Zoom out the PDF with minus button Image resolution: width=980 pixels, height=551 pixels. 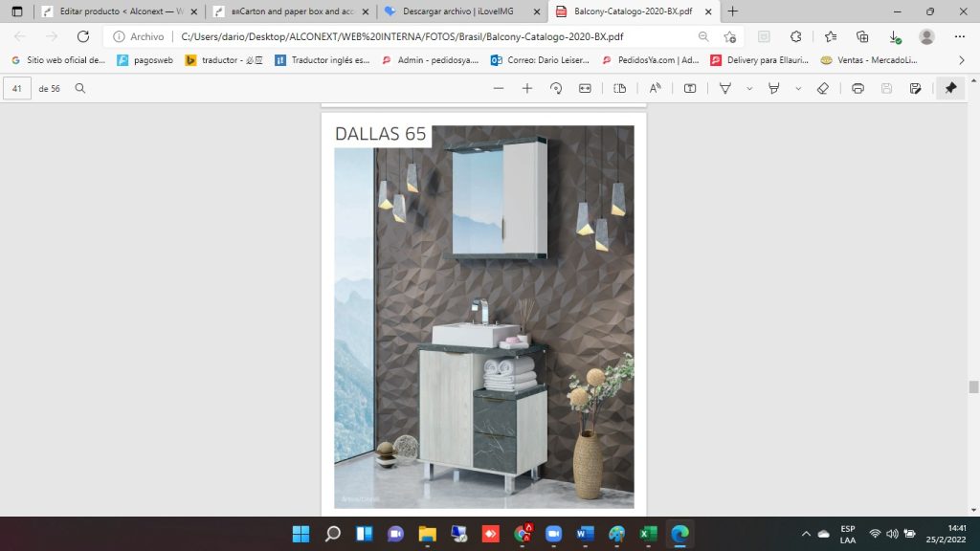498,89
